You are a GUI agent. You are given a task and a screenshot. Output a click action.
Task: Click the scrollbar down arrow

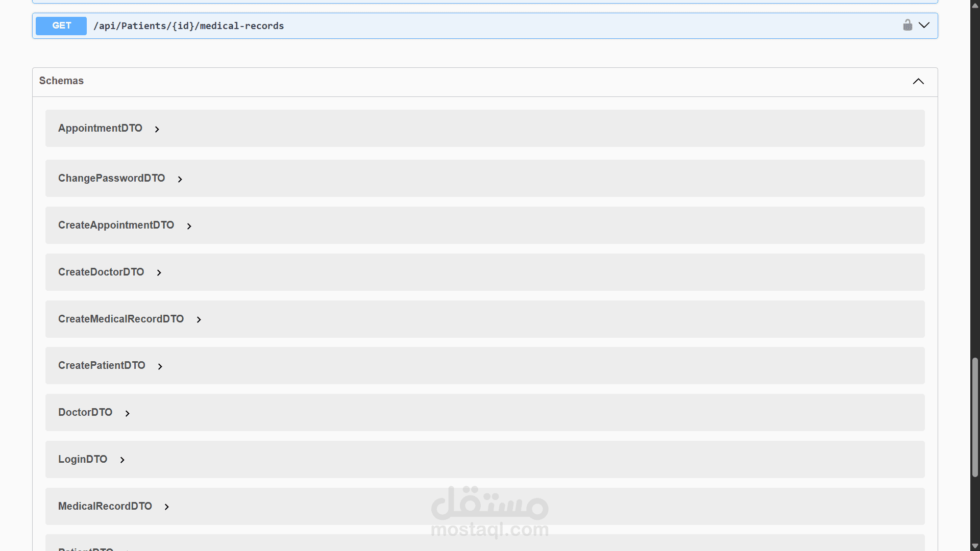click(x=975, y=546)
